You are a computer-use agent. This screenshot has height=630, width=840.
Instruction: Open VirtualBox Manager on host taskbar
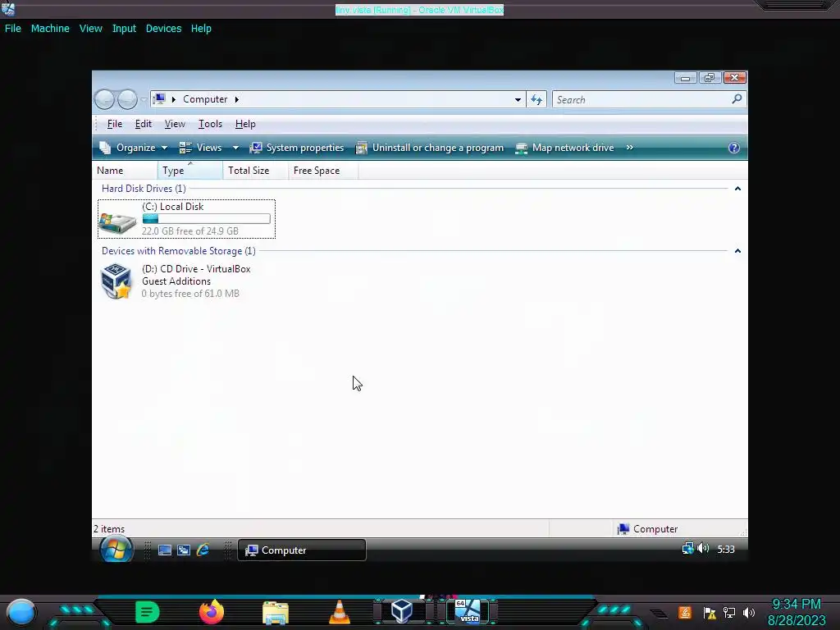pyautogui.click(x=402, y=611)
